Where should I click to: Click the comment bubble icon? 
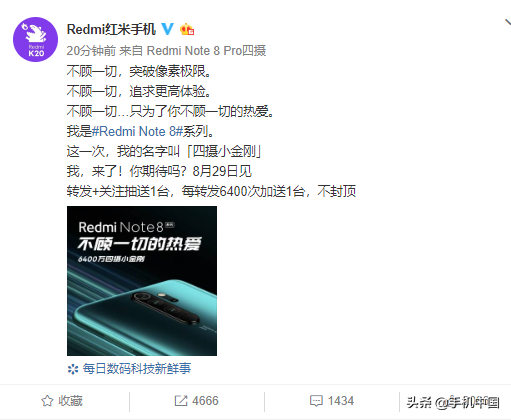(x=316, y=401)
